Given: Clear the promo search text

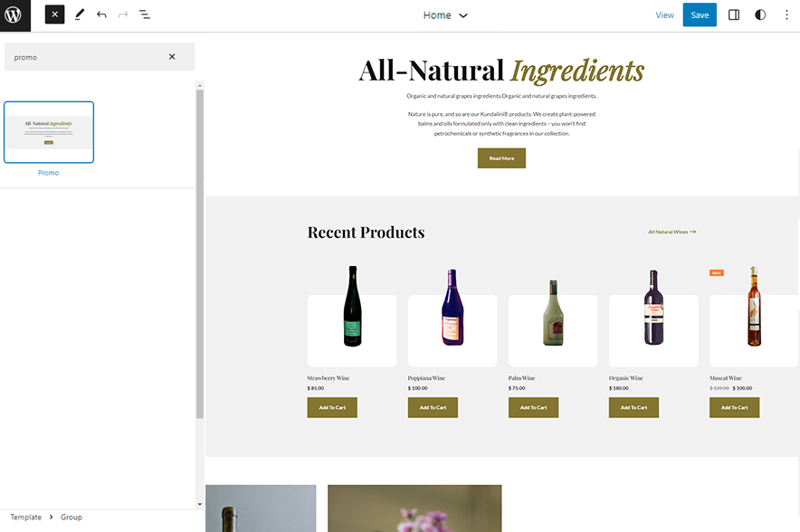Looking at the screenshot, I should click(x=172, y=57).
